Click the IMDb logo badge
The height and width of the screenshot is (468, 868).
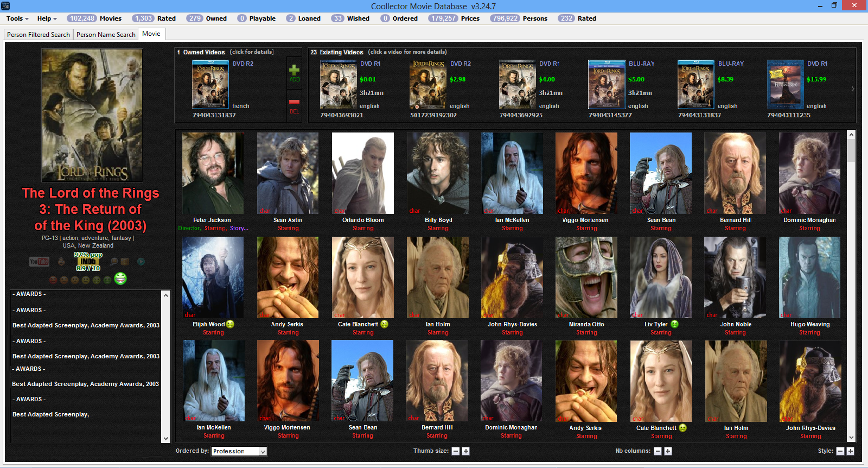coord(88,262)
